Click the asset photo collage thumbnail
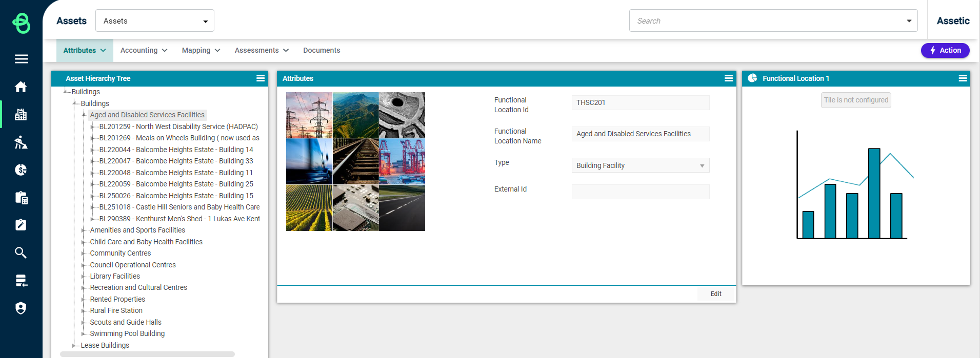This screenshot has height=358, width=980. click(x=355, y=161)
